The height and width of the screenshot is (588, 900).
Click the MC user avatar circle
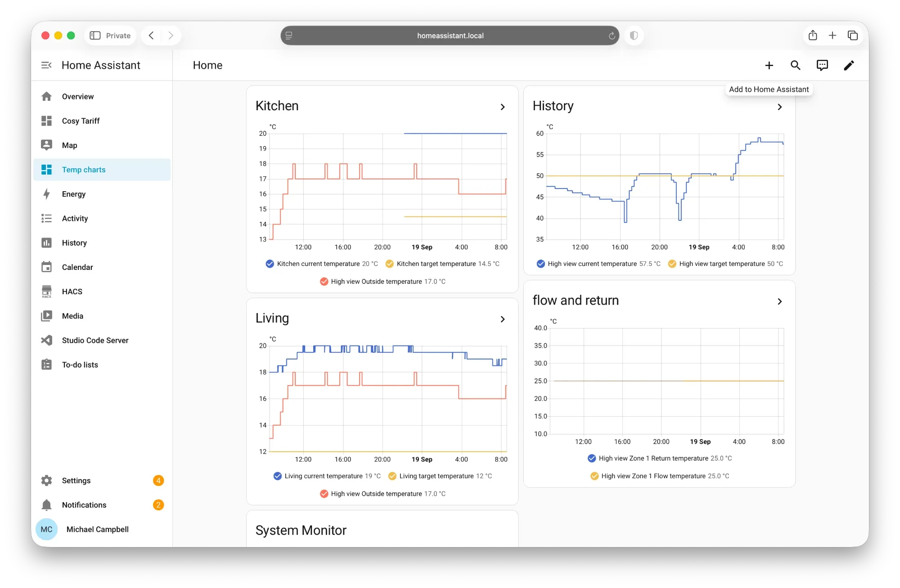(46, 530)
